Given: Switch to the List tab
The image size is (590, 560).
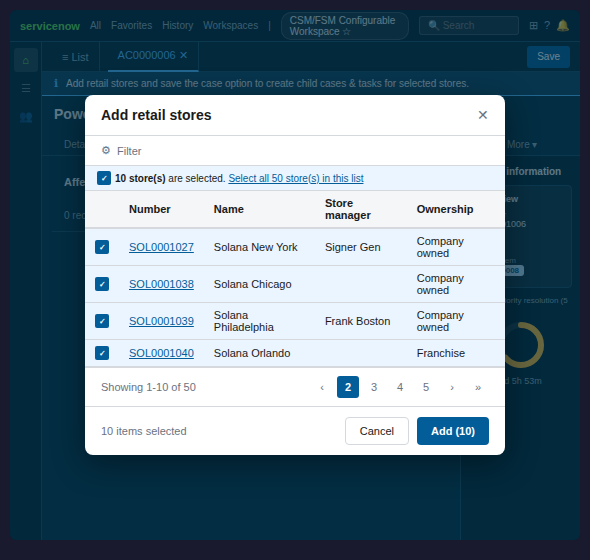Looking at the screenshot, I should (75, 57).
